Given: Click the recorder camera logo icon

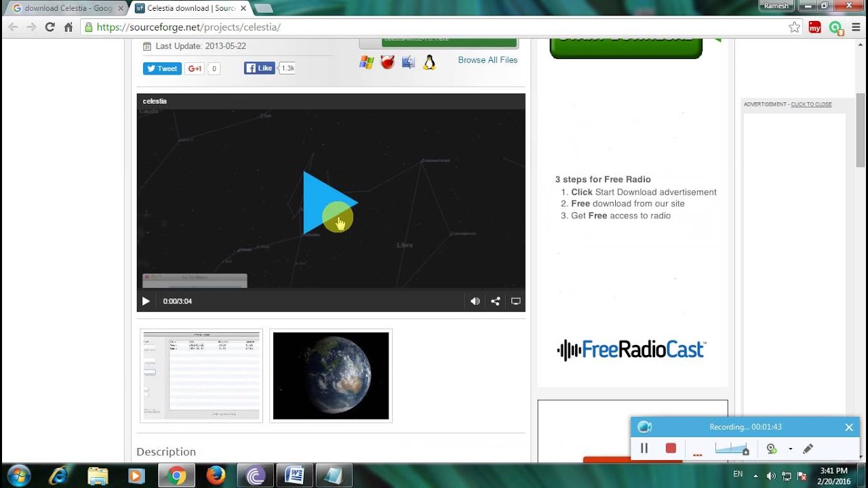Looking at the screenshot, I should coord(645,427).
